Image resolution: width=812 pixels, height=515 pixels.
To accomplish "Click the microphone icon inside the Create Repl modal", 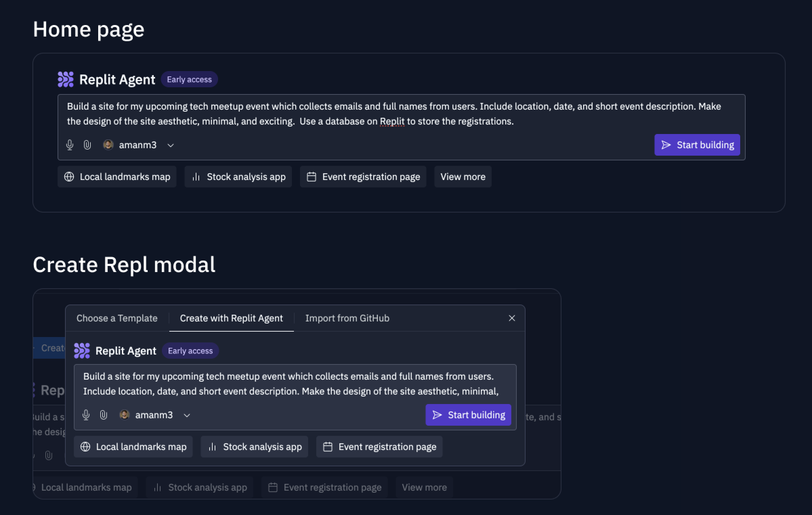I will pos(86,415).
